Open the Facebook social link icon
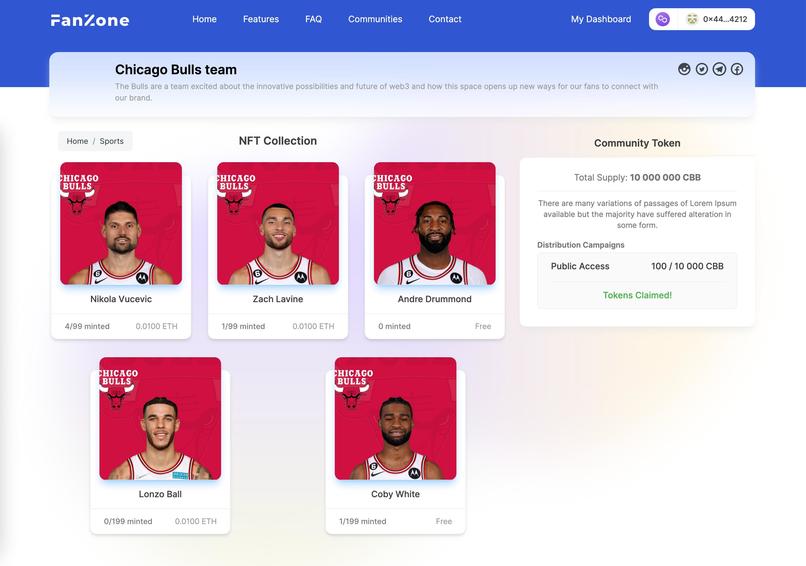 pos(737,69)
